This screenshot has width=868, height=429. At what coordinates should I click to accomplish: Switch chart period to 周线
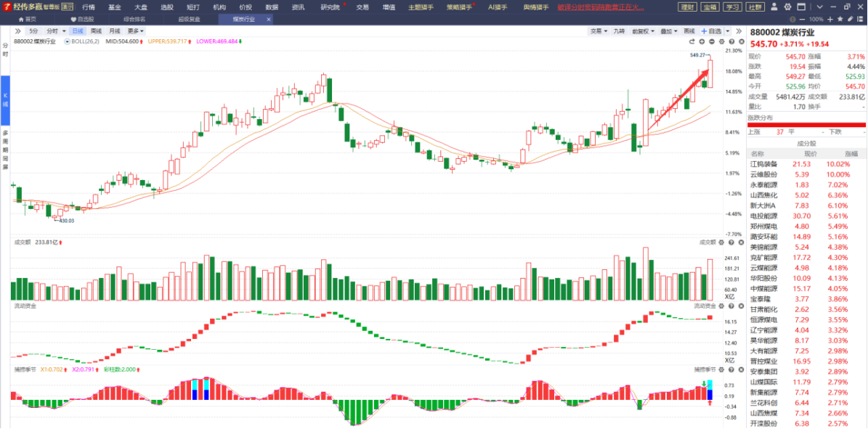coord(96,32)
